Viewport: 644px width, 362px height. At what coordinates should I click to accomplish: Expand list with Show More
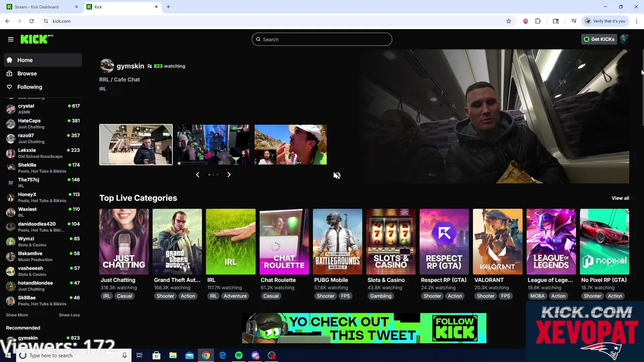(x=17, y=315)
